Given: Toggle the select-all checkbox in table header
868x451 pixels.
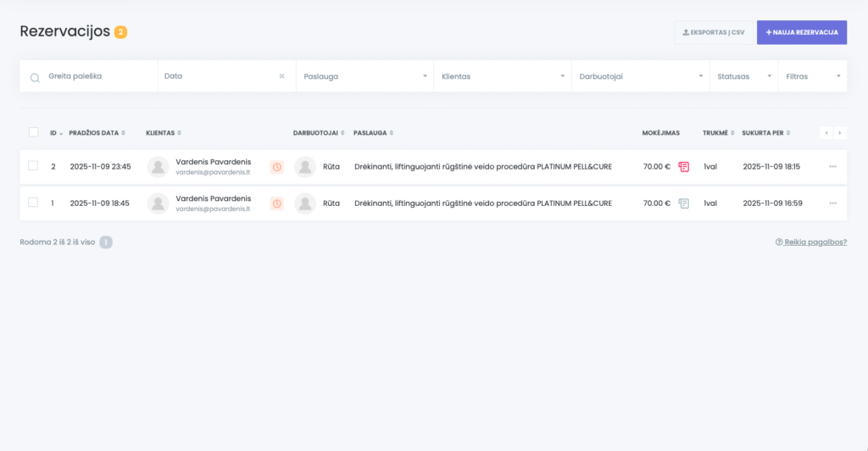Looking at the screenshot, I should click(33, 132).
